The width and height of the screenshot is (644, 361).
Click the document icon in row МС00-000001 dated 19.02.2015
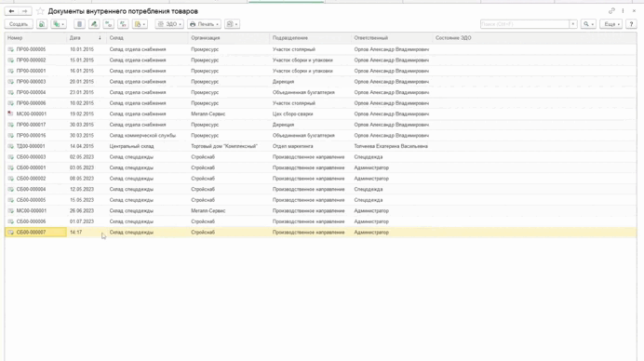[10, 114]
